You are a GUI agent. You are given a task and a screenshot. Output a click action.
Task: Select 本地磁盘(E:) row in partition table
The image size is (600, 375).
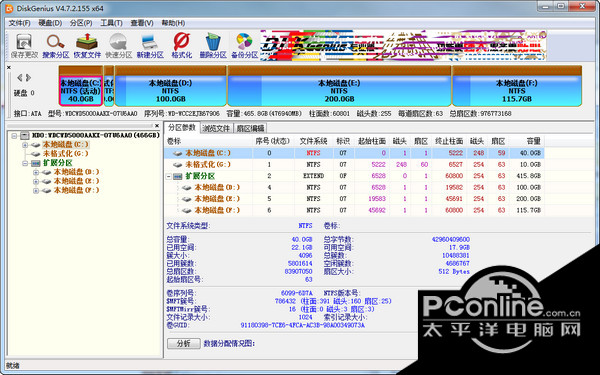tap(354, 199)
